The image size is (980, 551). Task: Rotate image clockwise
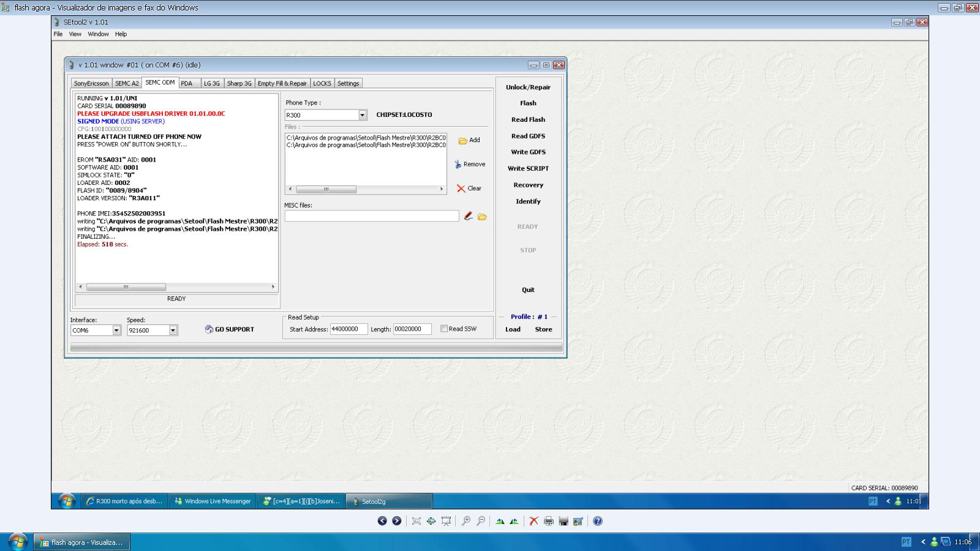point(500,521)
